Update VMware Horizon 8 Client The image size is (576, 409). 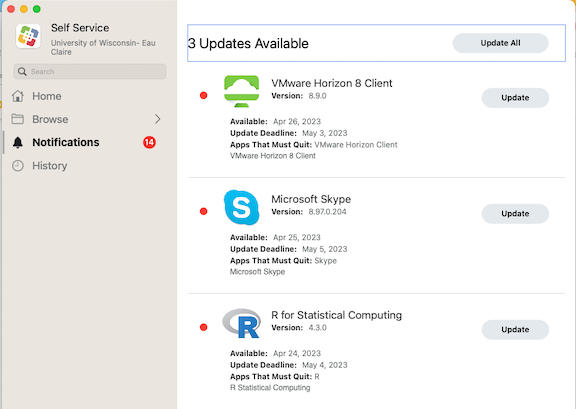pyautogui.click(x=515, y=98)
